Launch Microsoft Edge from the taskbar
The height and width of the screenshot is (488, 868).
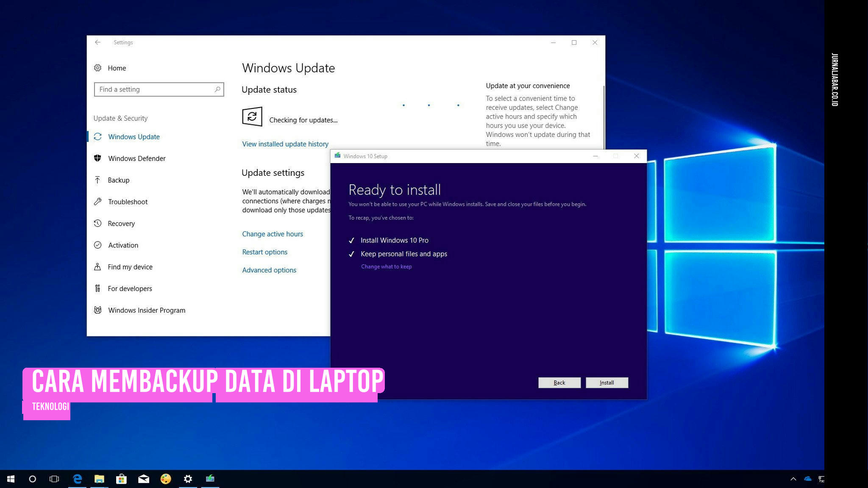pos(77,479)
